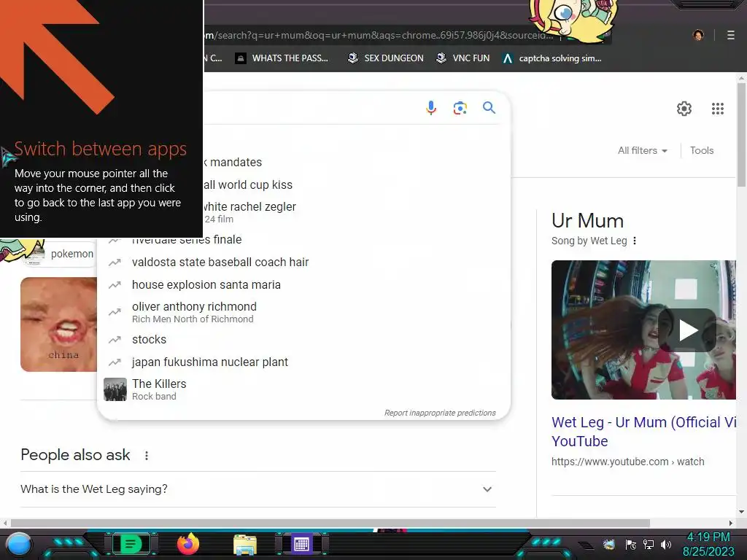Click Report inappropriate predictions
Screen dimensions: 747x560
tap(440, 413)
